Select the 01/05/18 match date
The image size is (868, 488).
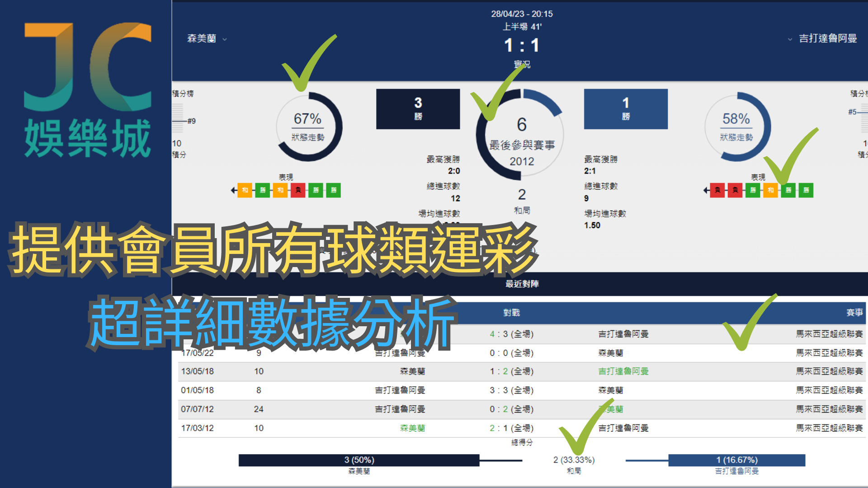[x=197, y=390]
